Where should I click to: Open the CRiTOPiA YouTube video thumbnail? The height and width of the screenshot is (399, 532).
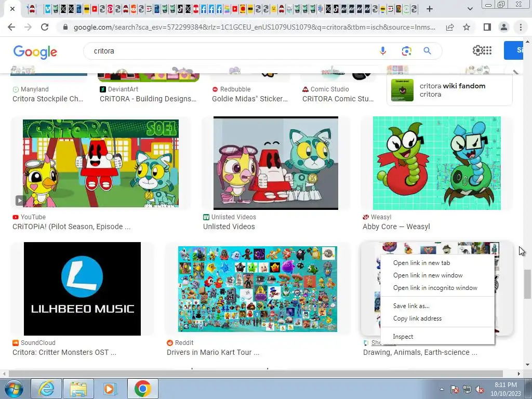click(x=100, y=163)
